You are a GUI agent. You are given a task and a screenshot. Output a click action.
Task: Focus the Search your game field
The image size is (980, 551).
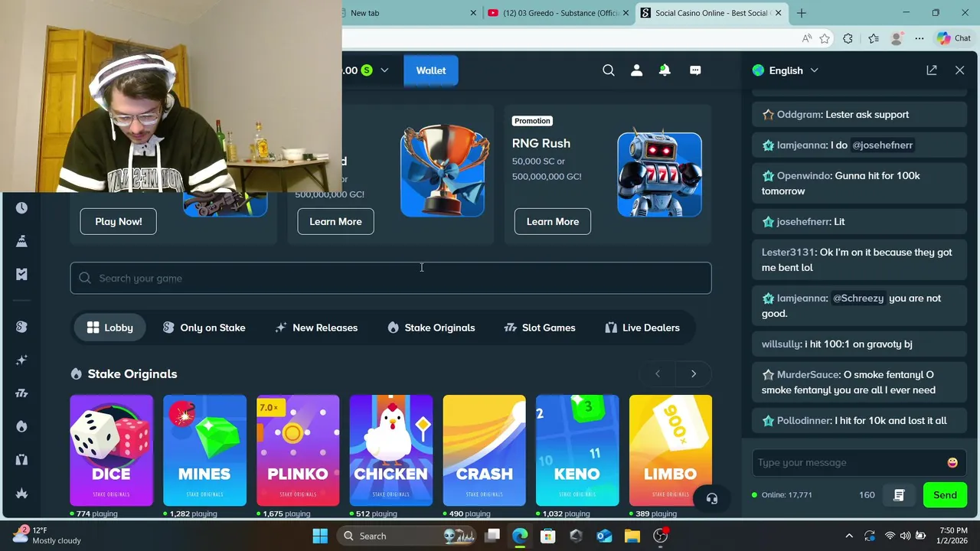[390, 279]
